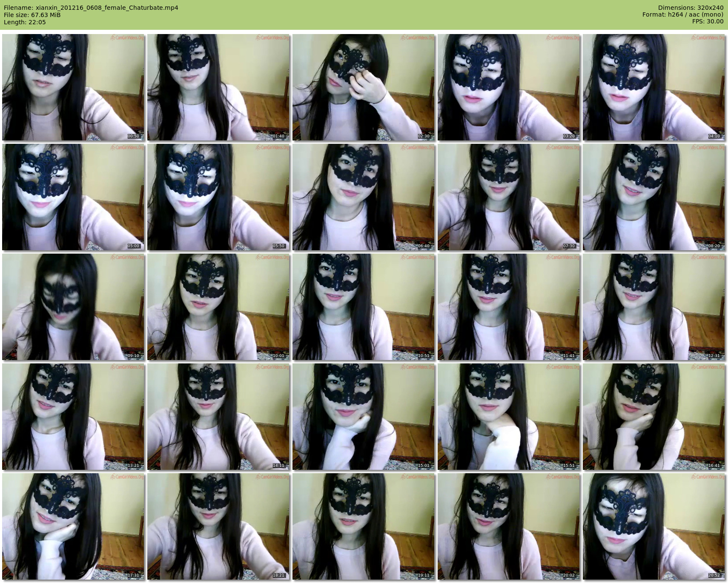728x583 pixels.
Task: Select the frame marked 01:40
Action: [x=218, y=87]
